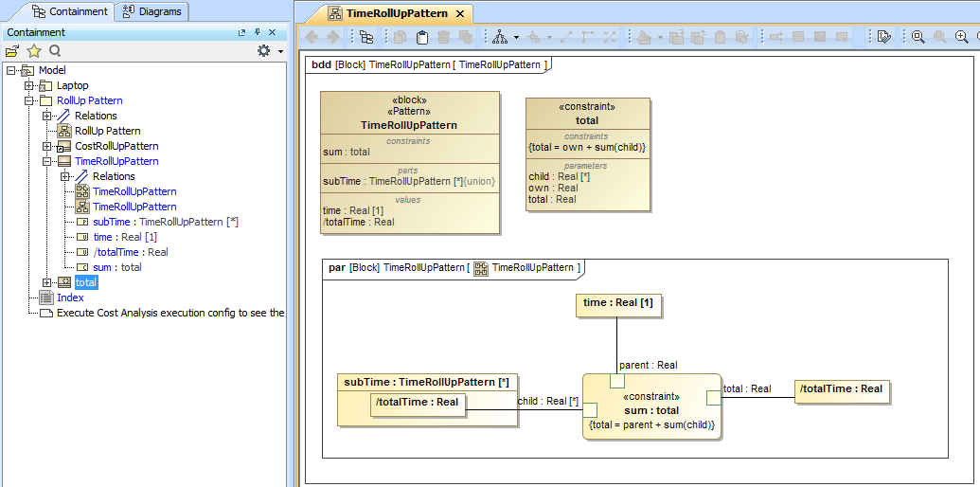Expand the CostRollUpPattern tree node
Screen dimensions: 980x487
[x=47, y=146]
